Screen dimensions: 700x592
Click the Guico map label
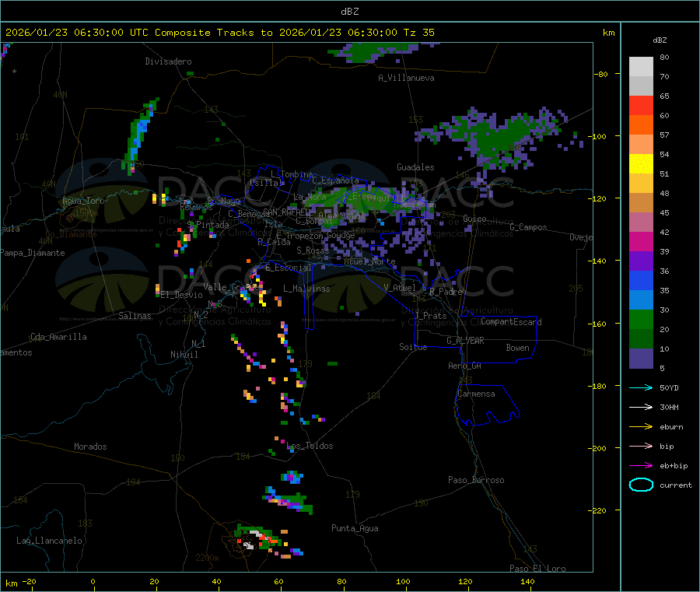[474, 219]
